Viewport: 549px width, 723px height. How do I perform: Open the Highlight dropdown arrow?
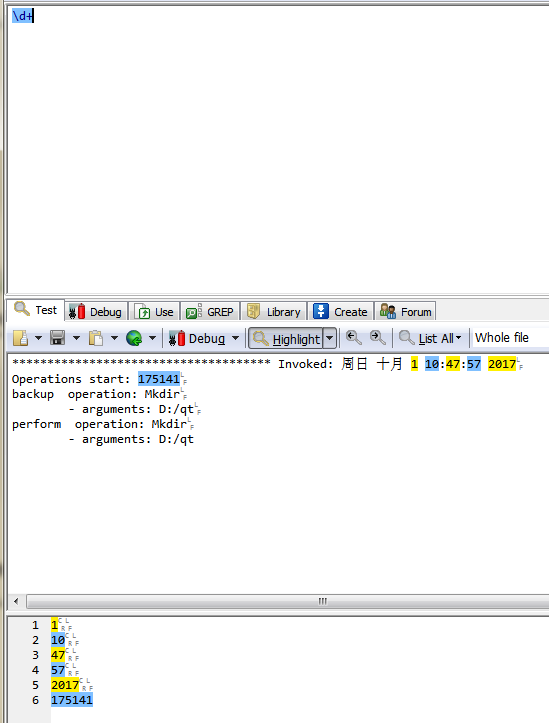click(x=330, y=338)
